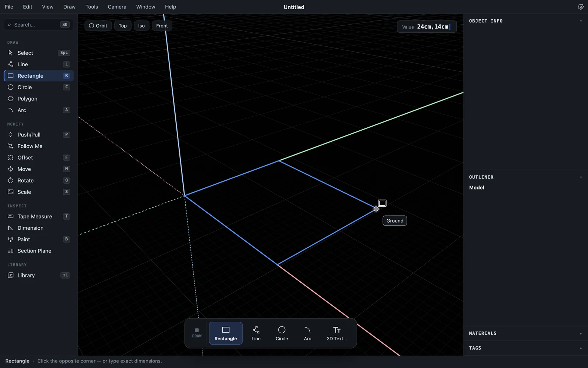Toggle the Orbit camera mode
The height and width of the screenshot is (368, 588).
[98, 26]
